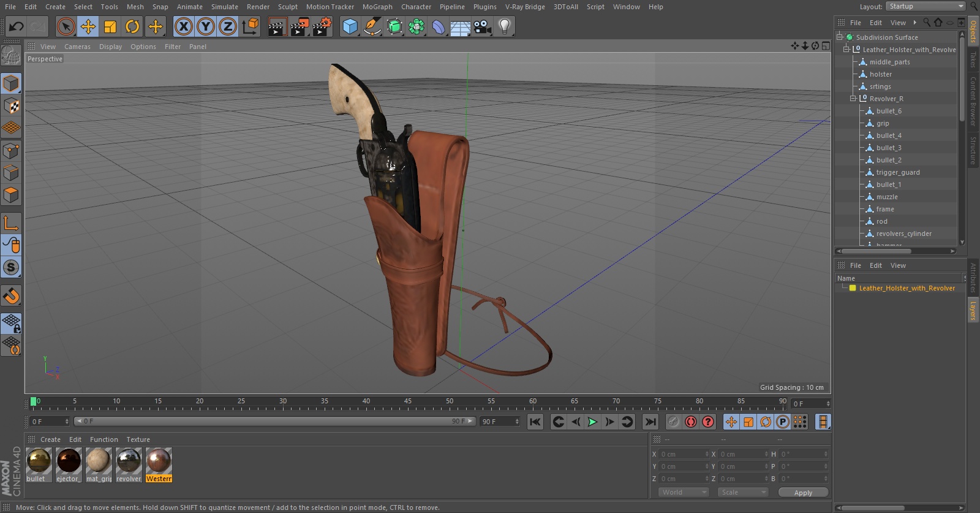Screen dimensions: 980x513
Task: Click Make Editable icon in left toolbar
Action: click(11, 56)
